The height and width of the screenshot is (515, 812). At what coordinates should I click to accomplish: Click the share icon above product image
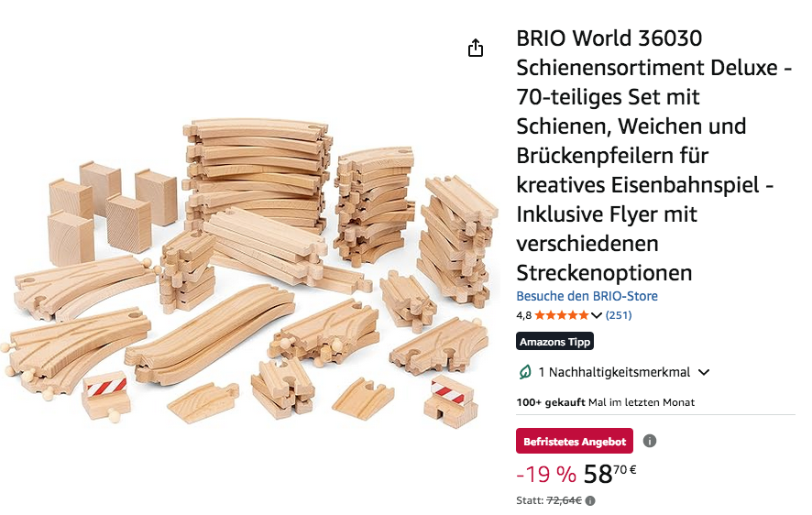[x=476, y=48]
